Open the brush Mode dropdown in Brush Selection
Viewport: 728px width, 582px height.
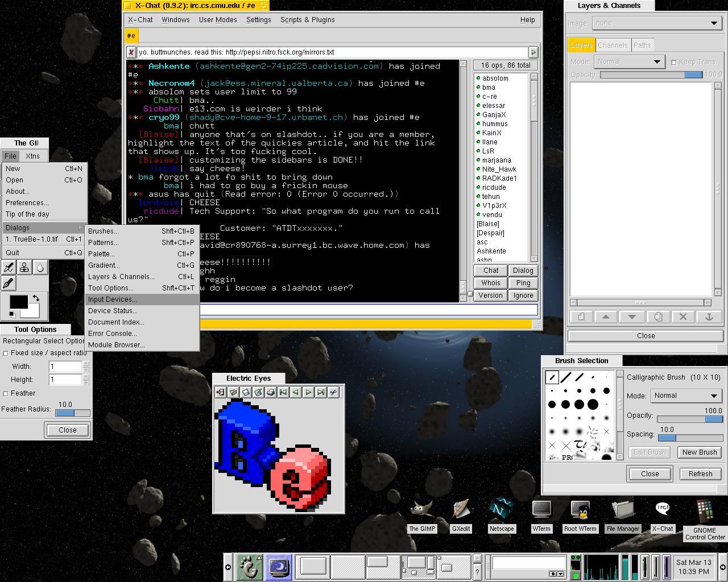click(686, 396)
